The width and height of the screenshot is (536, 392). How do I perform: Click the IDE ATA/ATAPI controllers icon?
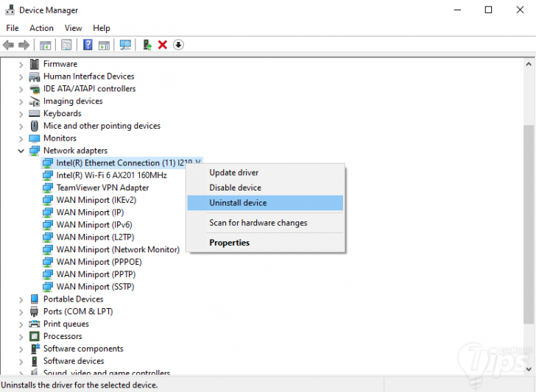click(x=34, y=89)
